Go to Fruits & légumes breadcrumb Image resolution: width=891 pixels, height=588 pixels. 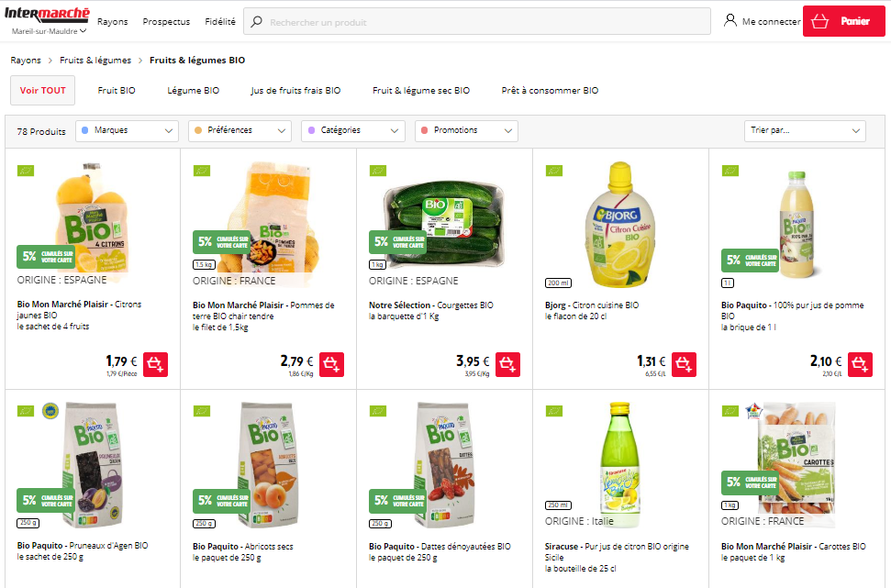(95, 61)
